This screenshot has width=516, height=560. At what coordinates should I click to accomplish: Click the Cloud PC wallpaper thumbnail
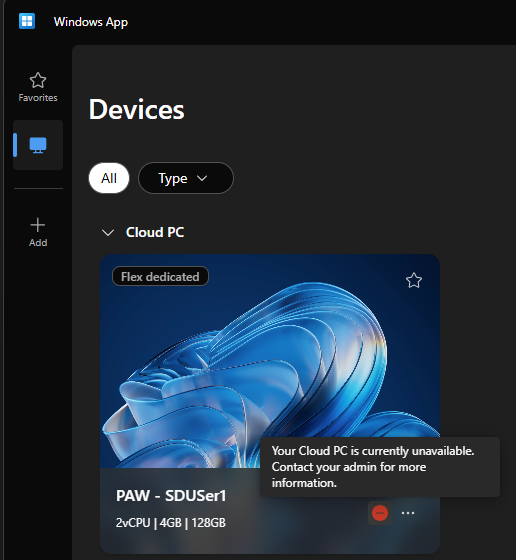(270, 361)
